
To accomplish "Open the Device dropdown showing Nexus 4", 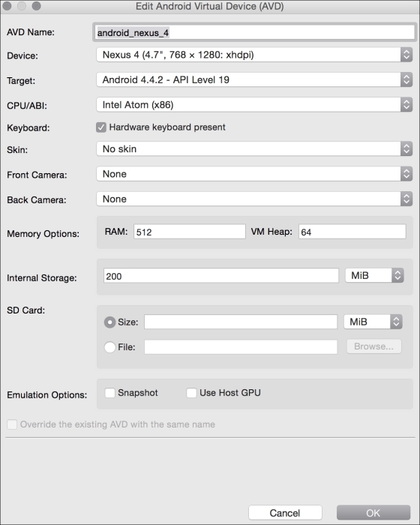I will tap(254, 55).
